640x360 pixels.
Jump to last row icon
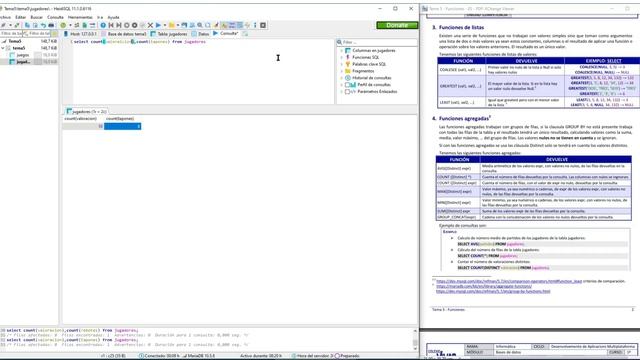[119, 25]
